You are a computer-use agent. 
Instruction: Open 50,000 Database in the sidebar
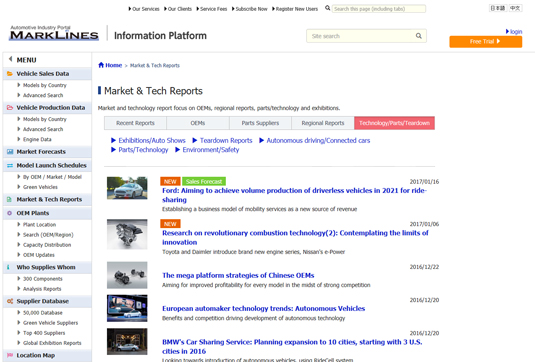(43, 313)
